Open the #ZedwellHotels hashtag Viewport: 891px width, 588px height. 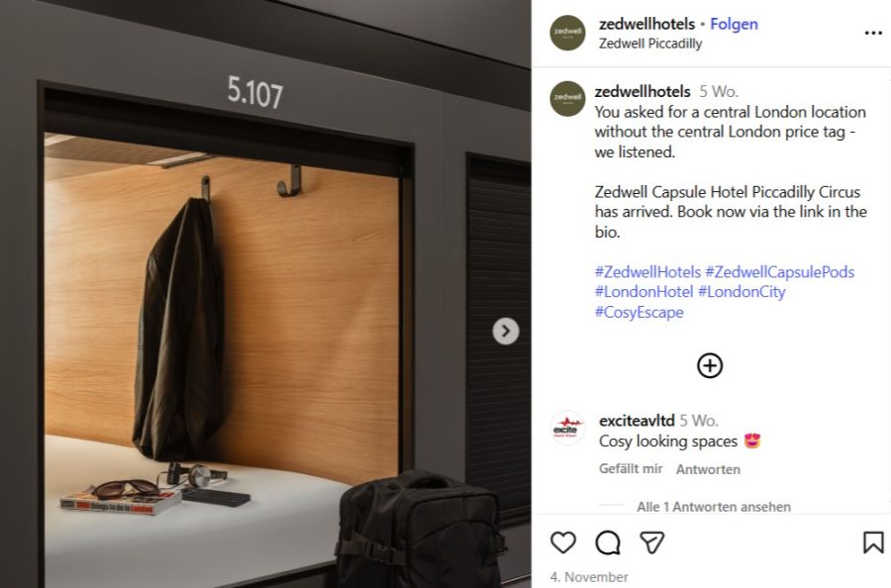click(x=647, y=271)
